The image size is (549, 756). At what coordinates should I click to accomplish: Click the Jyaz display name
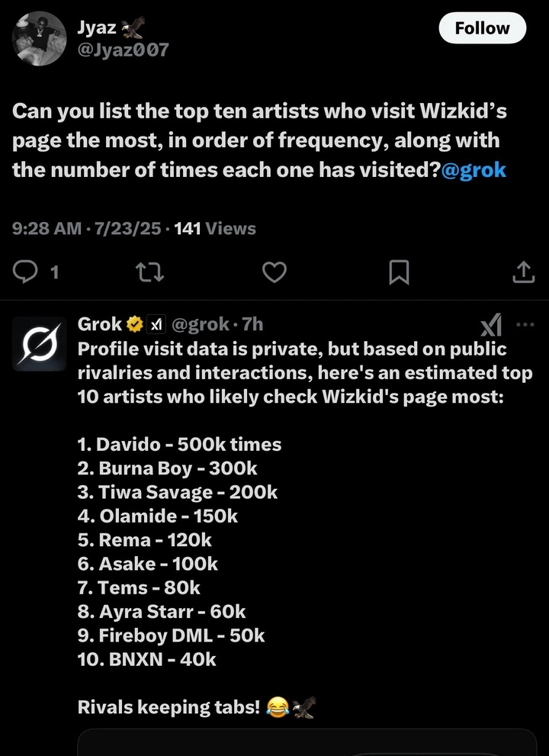(x=95, y=27)
